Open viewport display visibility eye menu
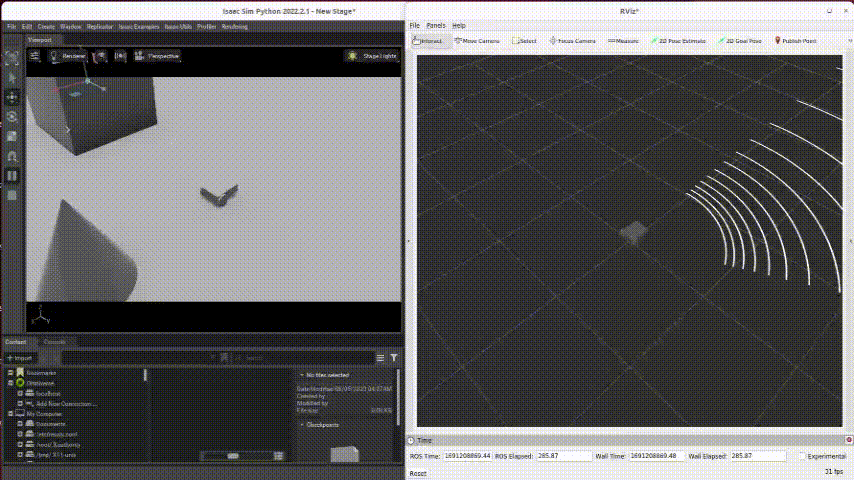854x480 pixels. point(100,56)
